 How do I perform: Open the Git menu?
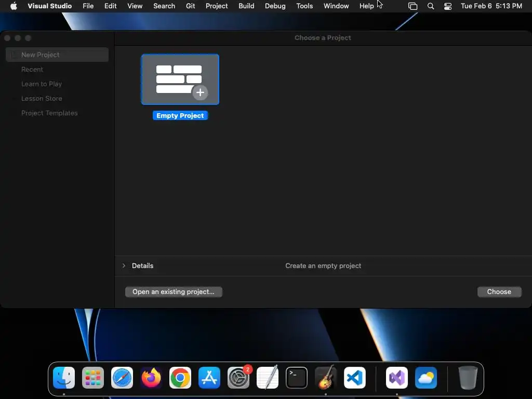(x=190, y=6)
